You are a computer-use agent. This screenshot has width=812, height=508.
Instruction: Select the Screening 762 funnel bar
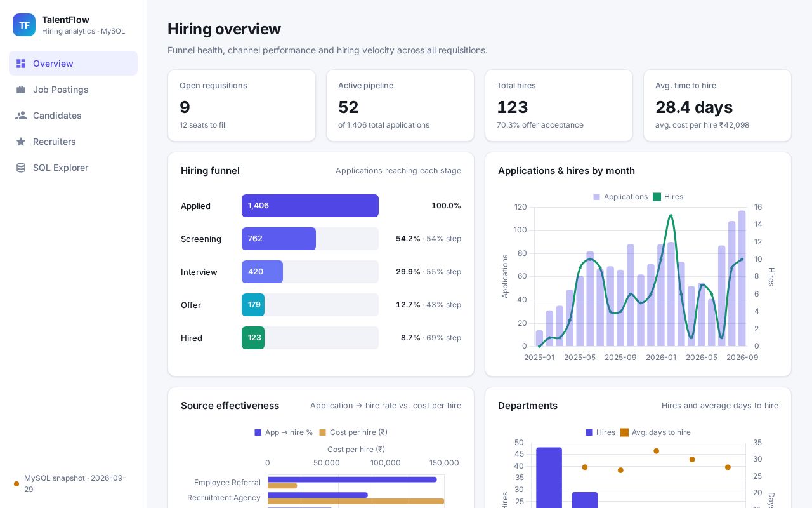pyautogui.click(x=278, y=239)
